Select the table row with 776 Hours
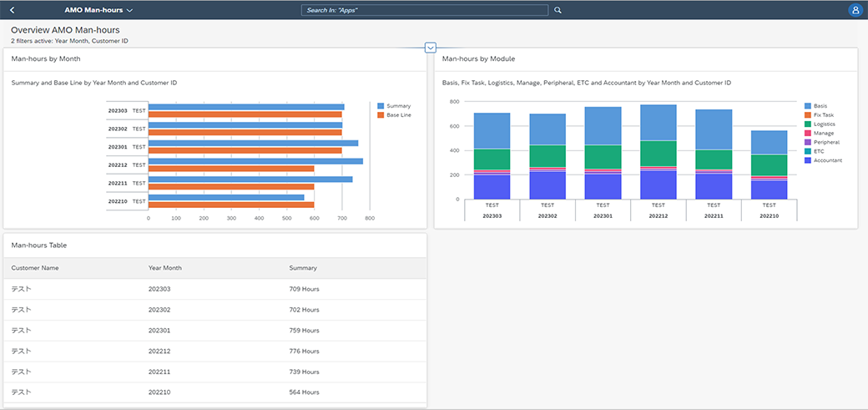Viewport: 868px width, 410px height. 214,352
